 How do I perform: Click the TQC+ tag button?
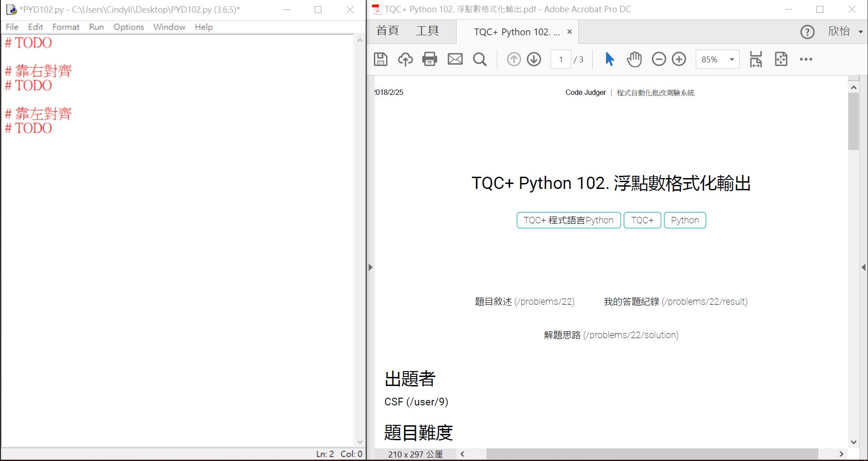[642, 220]
